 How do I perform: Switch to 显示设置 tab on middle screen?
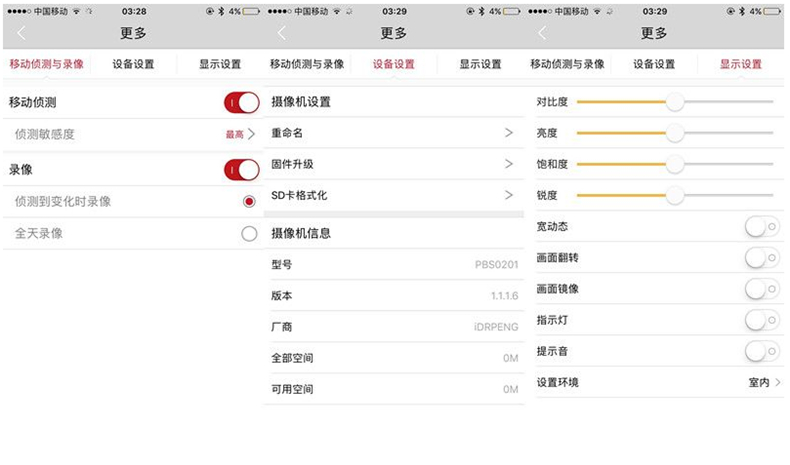(x=480, y=65)
